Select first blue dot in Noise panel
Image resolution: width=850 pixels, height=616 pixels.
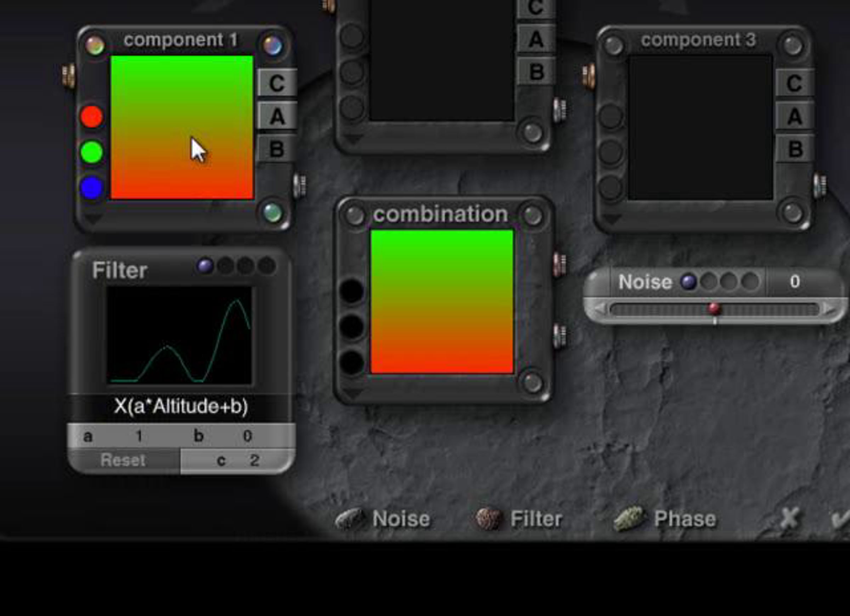pyautogui.click(x=688, y=281)
